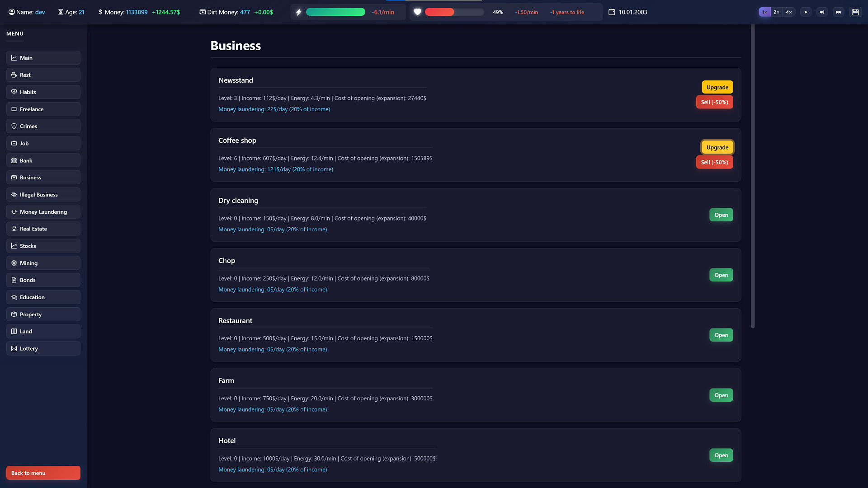Switch game speed to 2x

(x=776, y=12)
